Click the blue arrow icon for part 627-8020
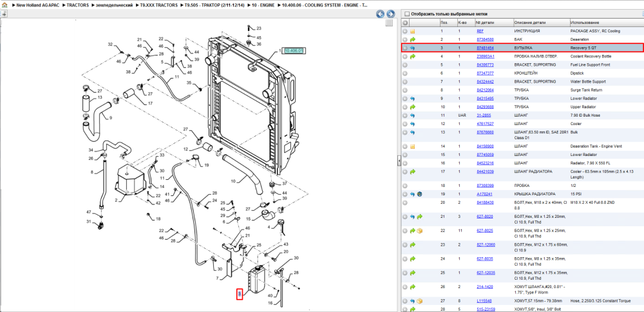Screen dimensions: 644x312 pos(413,216)
